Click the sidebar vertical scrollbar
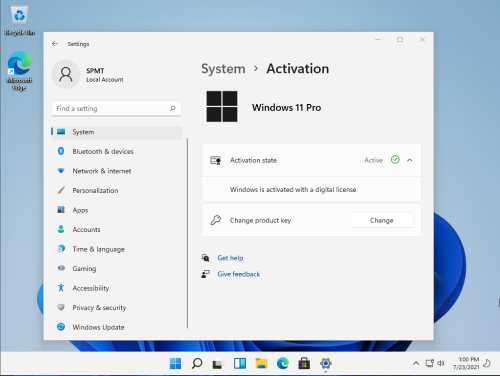Viewport: 500px width, 376px height. pyautogui.click(x=187, y=233)
